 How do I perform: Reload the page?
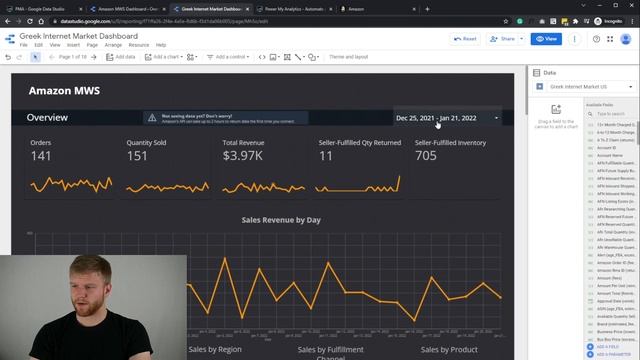(x=30, y=21)
